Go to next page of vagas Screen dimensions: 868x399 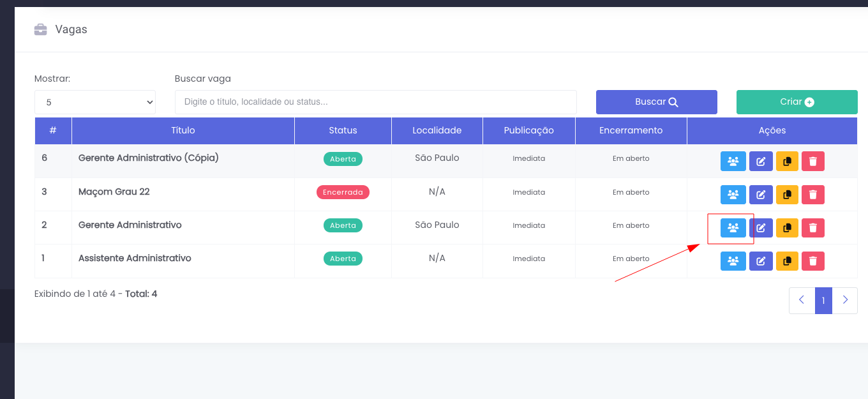[845, 300]
